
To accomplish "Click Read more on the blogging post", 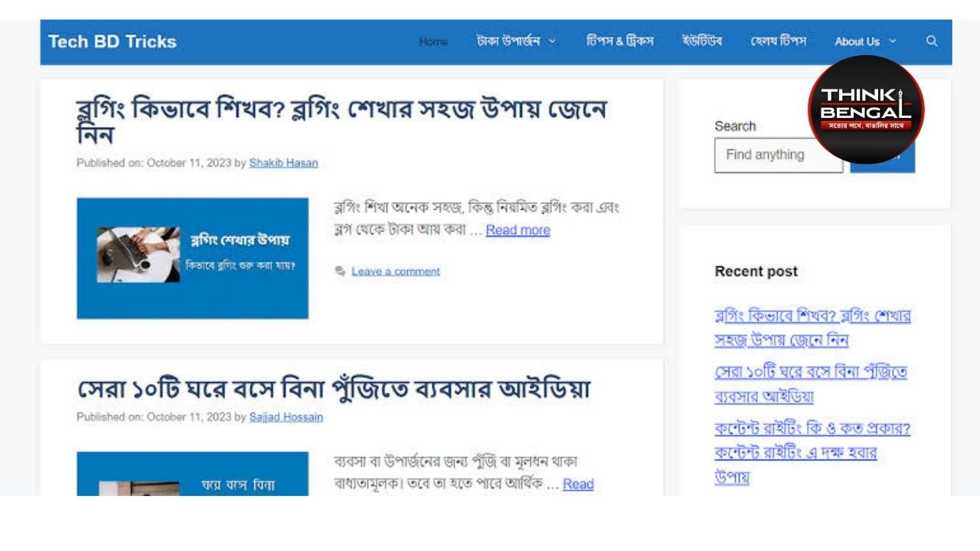I will (x=518, y=230).
